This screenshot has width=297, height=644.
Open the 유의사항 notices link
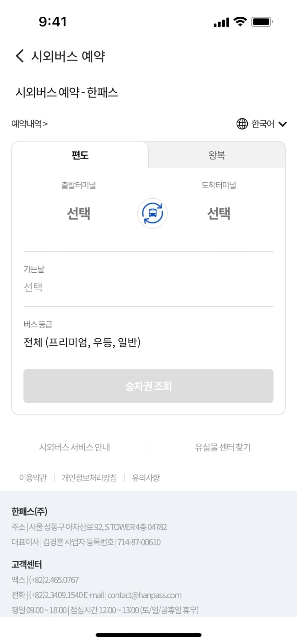pyautogui.click(x=146, y=478)
